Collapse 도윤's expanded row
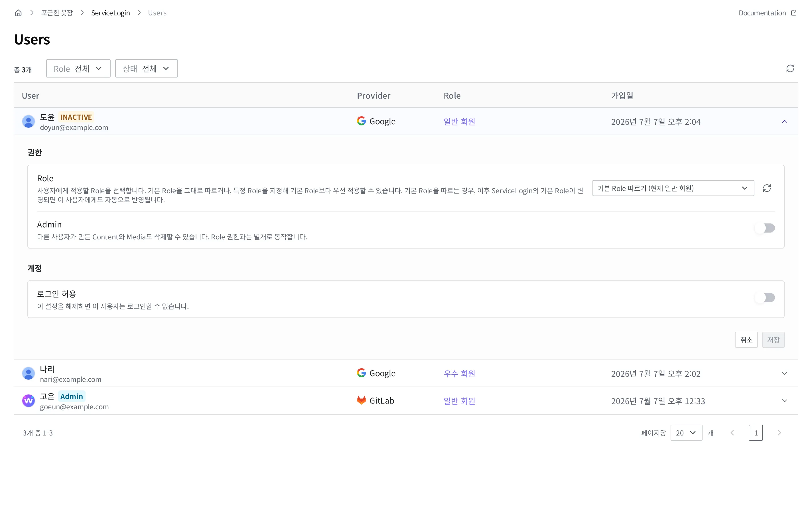812x513 pixels. click(784, 121)
